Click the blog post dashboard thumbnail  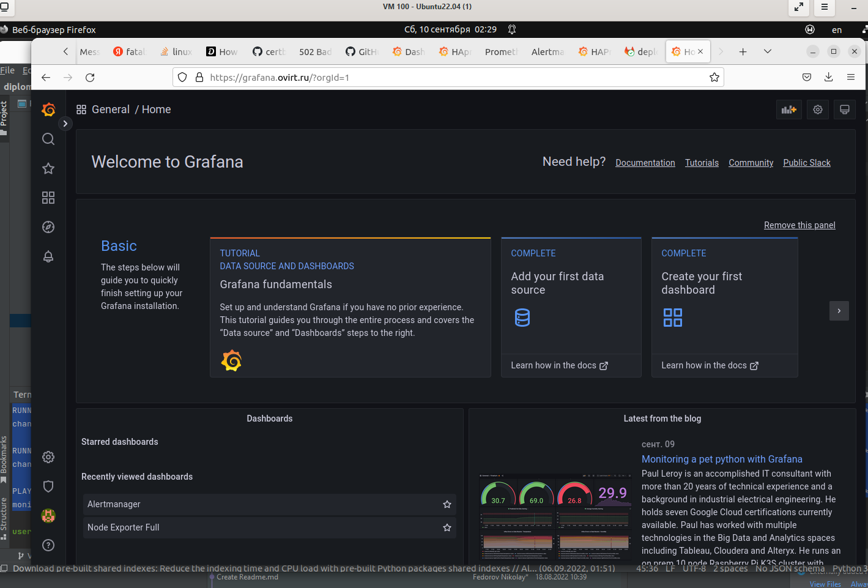pyautogui.click(x=555, y=517)
